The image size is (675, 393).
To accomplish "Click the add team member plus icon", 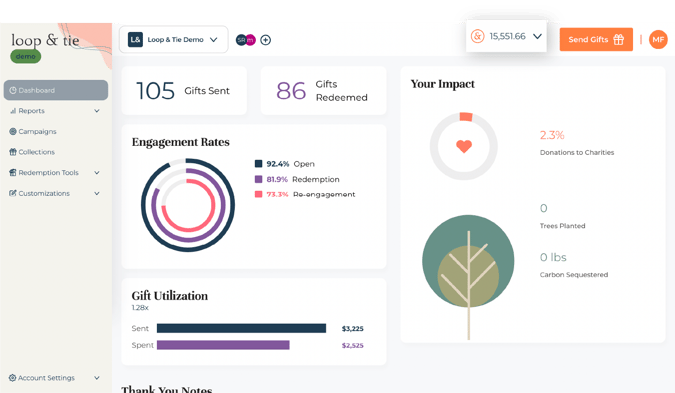I will click(266, 40).
